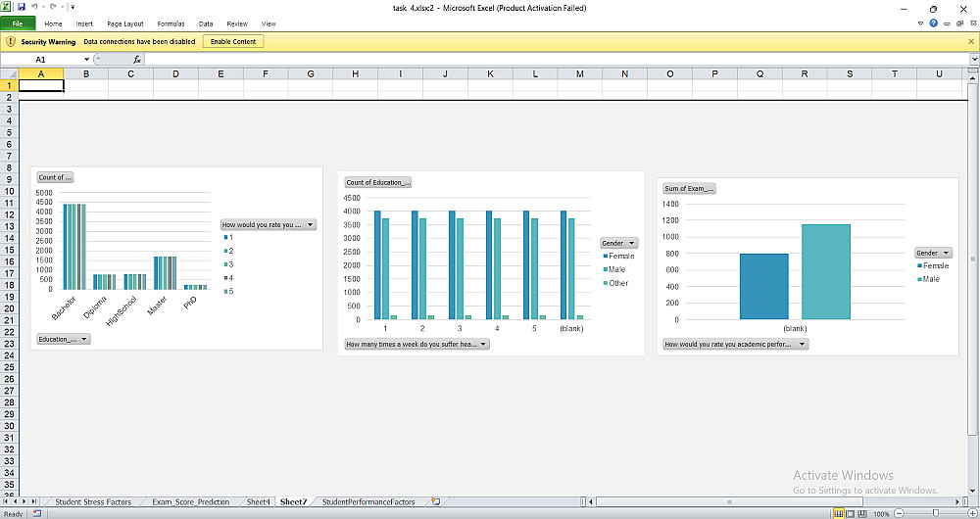Click legend color marker for series 1
Viewport: 980px width, 519px height.
click(225, 237)
